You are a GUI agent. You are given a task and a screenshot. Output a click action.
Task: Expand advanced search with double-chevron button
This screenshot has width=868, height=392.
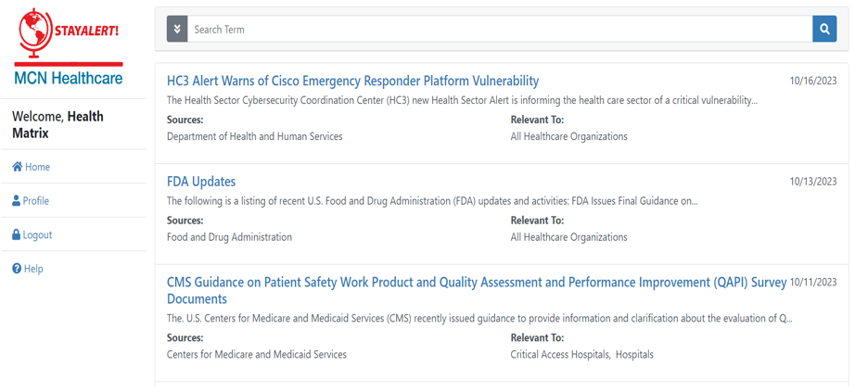click(177, 29)
